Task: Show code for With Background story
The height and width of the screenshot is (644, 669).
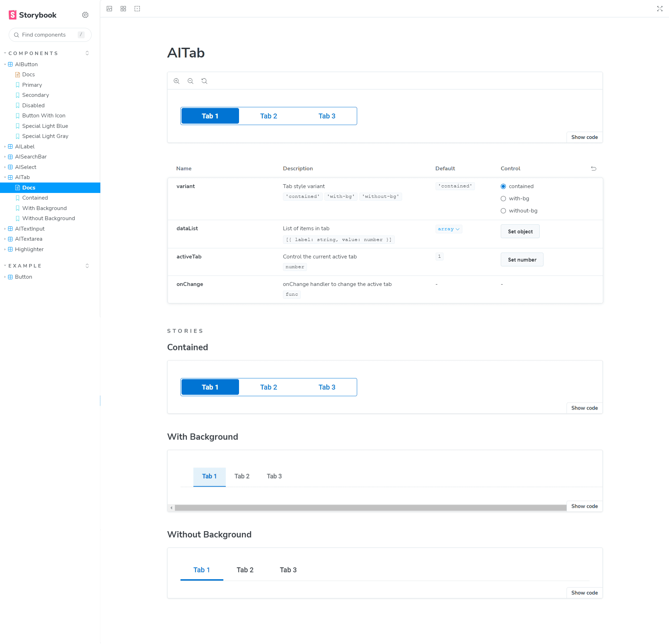Action: [585, 506]
